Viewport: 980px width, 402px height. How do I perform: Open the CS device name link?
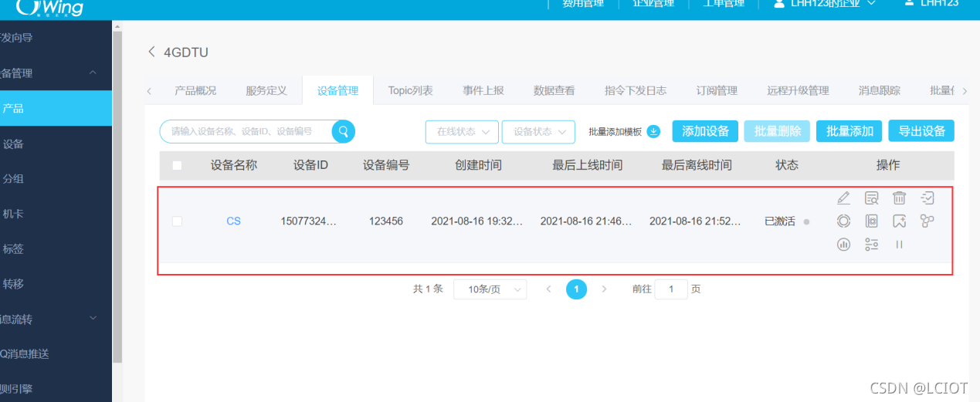click(x=233, y=221)
